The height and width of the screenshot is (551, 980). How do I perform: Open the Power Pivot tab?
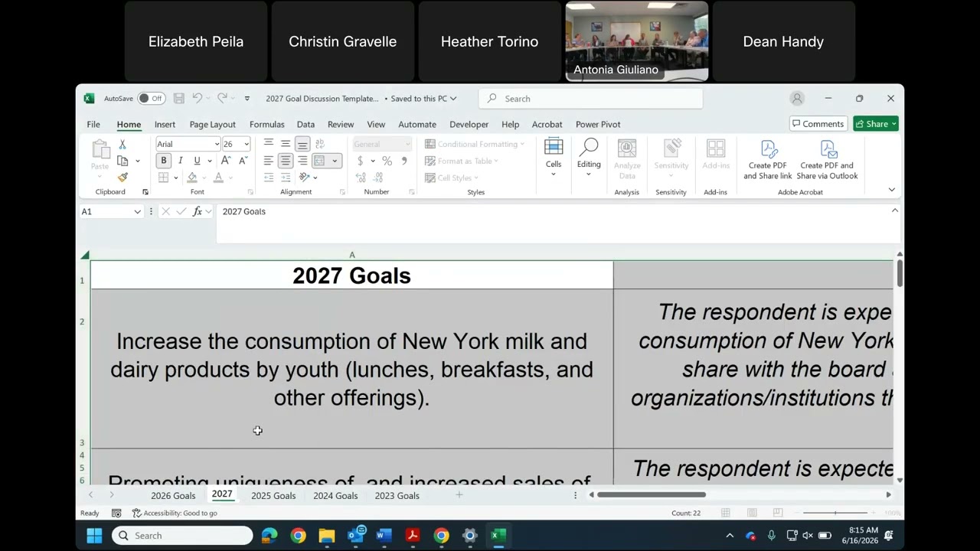pyautogui.click(x=598, y=124)
